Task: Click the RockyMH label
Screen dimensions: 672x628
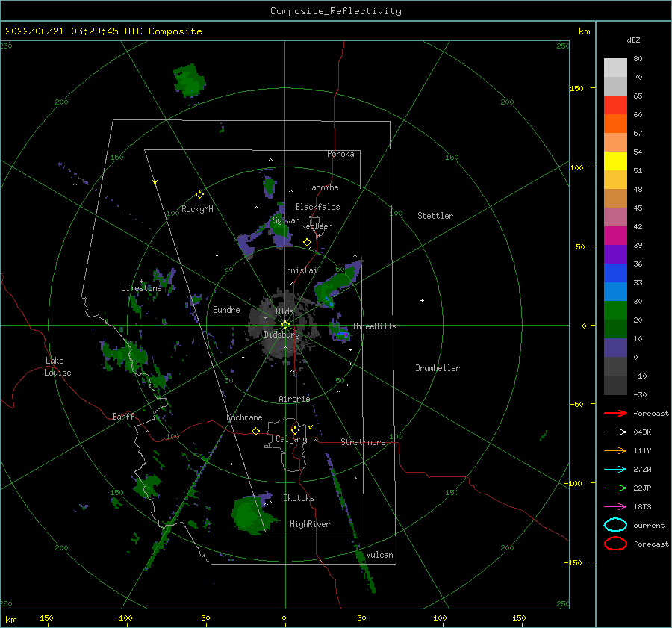Action: click(197, 209)
